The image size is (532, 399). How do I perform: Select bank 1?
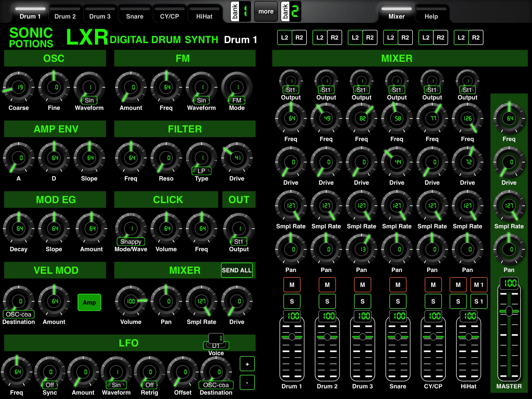coord(241,11)
